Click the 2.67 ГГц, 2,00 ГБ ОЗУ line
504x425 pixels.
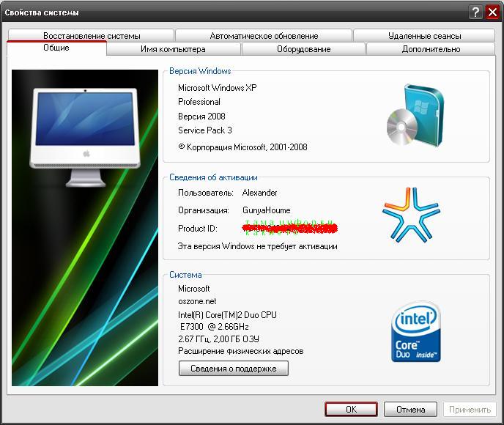click(x=218, y=339)
